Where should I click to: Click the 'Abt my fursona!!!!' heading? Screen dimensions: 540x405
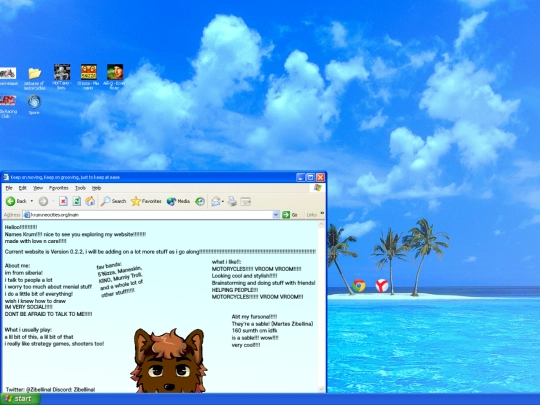(255, 316)
